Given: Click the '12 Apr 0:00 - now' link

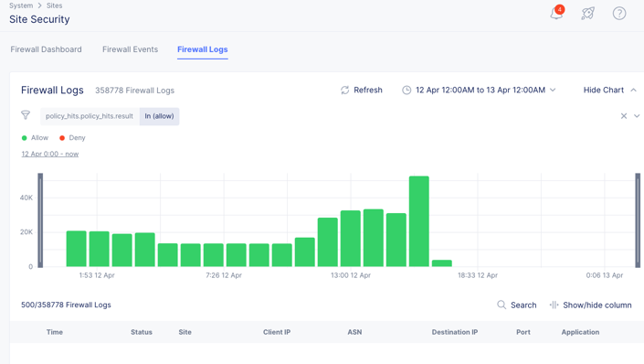Looking at the screenshot, I should [49, 154].
